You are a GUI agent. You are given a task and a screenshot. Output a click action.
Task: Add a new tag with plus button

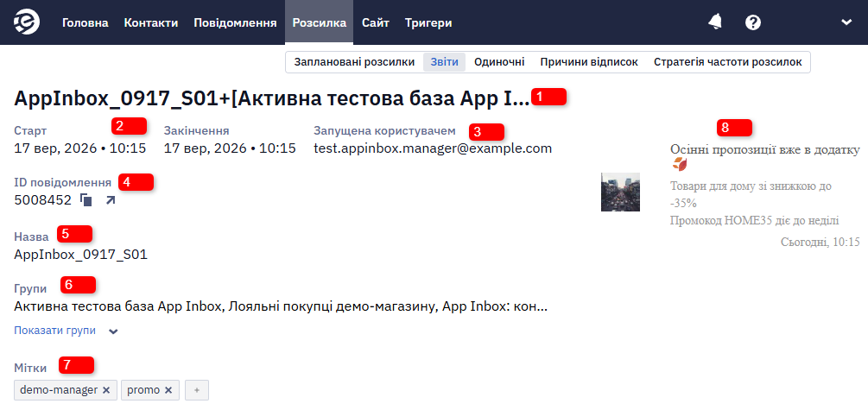pos(197,390)
